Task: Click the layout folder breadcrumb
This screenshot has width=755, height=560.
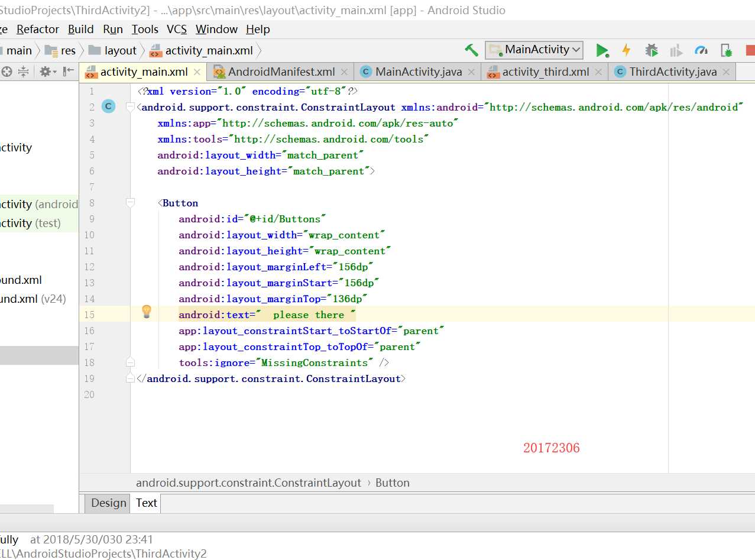Action: click(120, 50)
